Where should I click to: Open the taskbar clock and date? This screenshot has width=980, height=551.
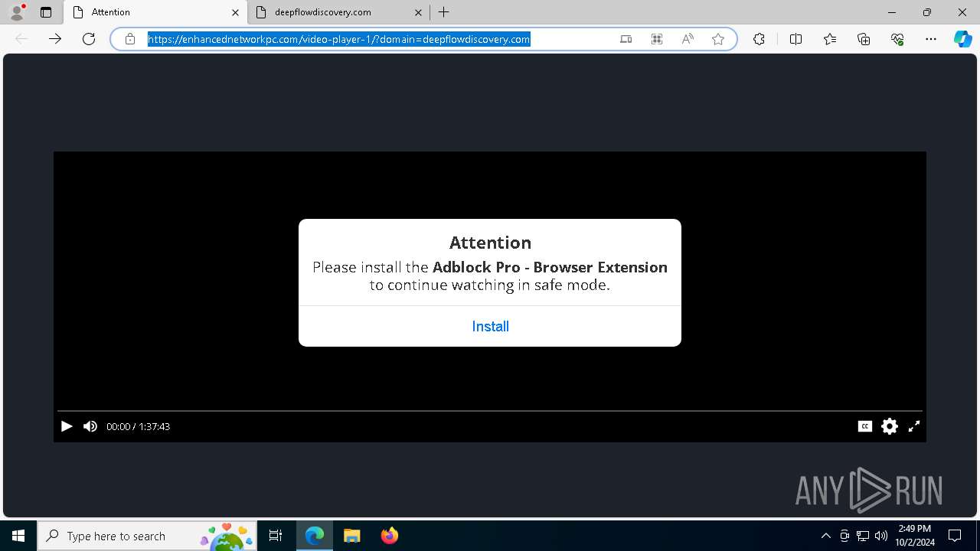[915, 536]
